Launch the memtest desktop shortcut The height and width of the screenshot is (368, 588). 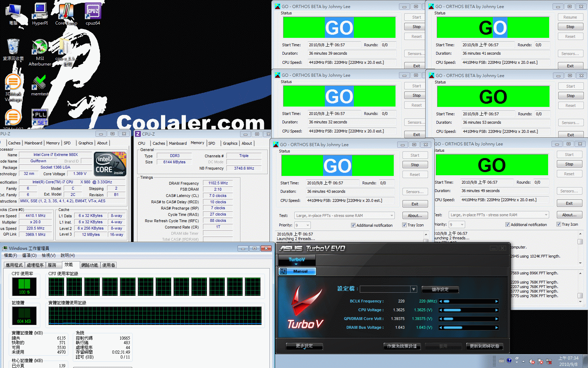click(40, 85)
